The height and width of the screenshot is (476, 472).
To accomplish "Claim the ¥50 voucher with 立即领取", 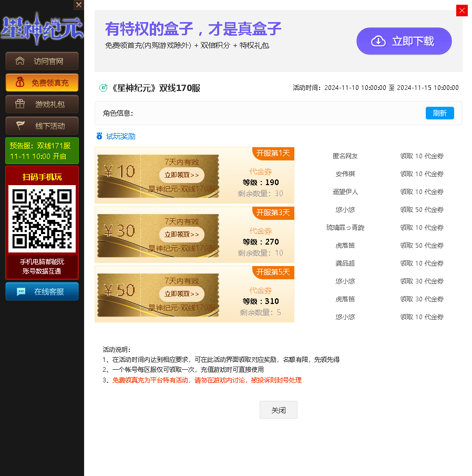I will (181, 294).
